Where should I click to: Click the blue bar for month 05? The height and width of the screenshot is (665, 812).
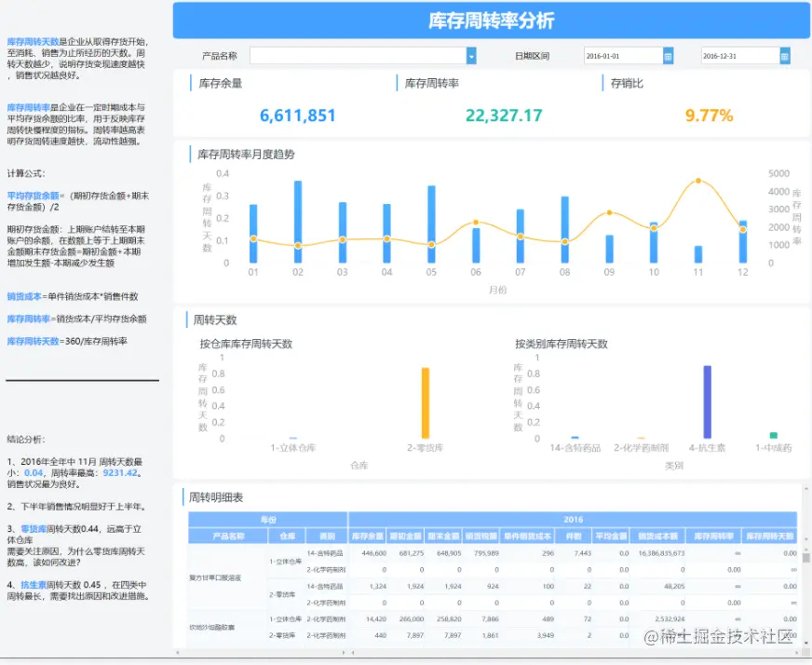pos(431,224)
